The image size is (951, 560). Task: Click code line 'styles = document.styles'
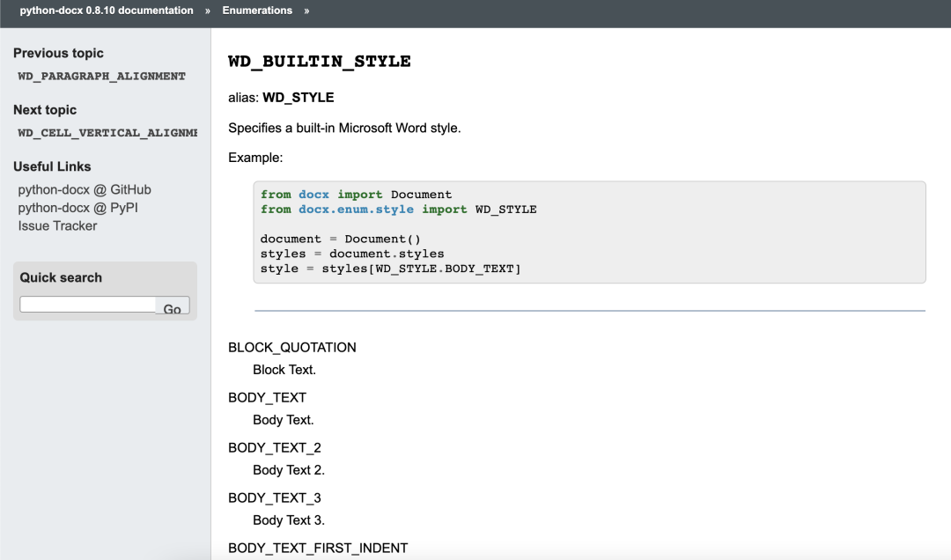[351, 254]
